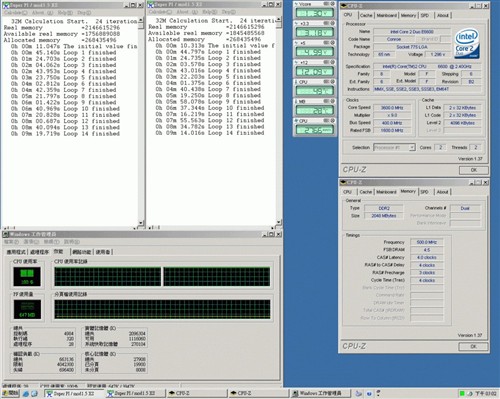Open the 檢視 (View) menu in Task Manager
Screen dimensions: 500x399
click(51, 242)
